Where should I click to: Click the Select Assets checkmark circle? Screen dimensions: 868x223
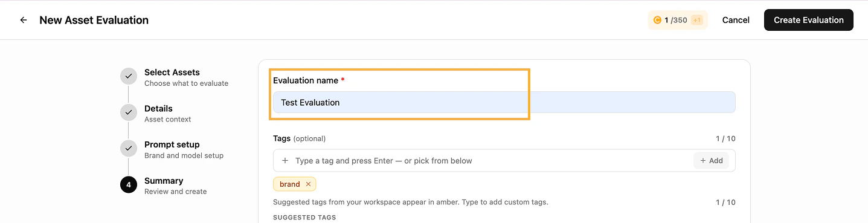[129, 77]
